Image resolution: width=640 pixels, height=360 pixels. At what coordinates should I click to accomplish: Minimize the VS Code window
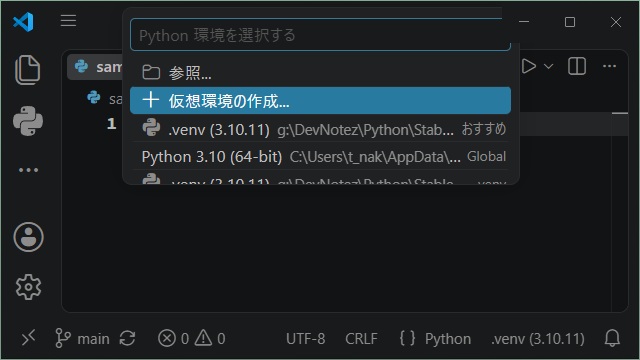(524, 22)
